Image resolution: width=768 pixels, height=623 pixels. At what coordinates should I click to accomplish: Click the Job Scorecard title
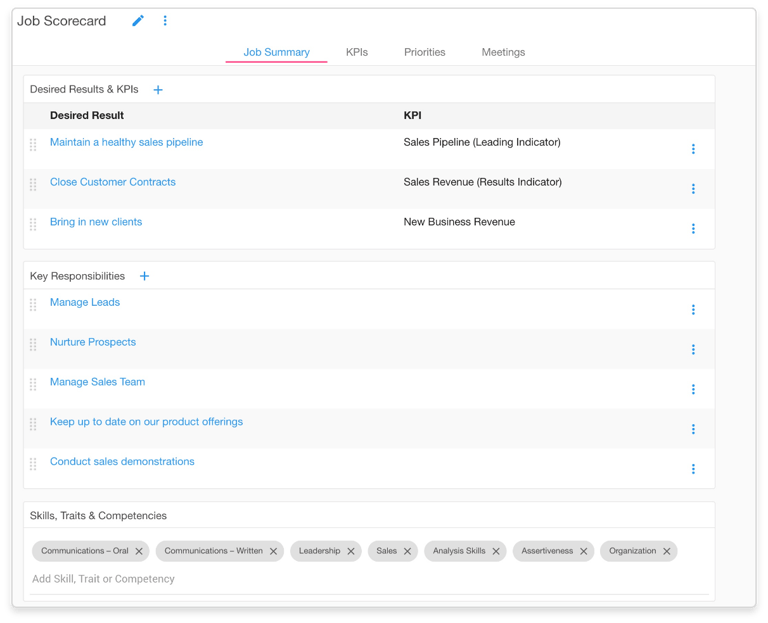(x=61, y=21)
